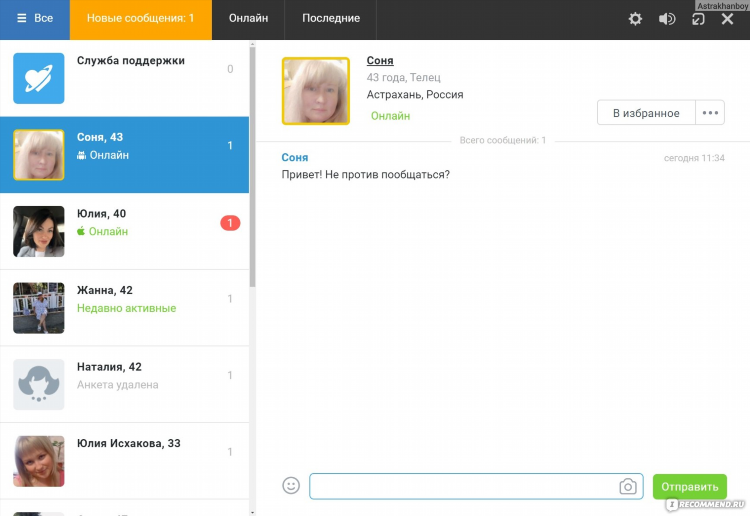The image size is (750, 516).
Task: Attach photo using the camera icon
Action: coord(628,486)
